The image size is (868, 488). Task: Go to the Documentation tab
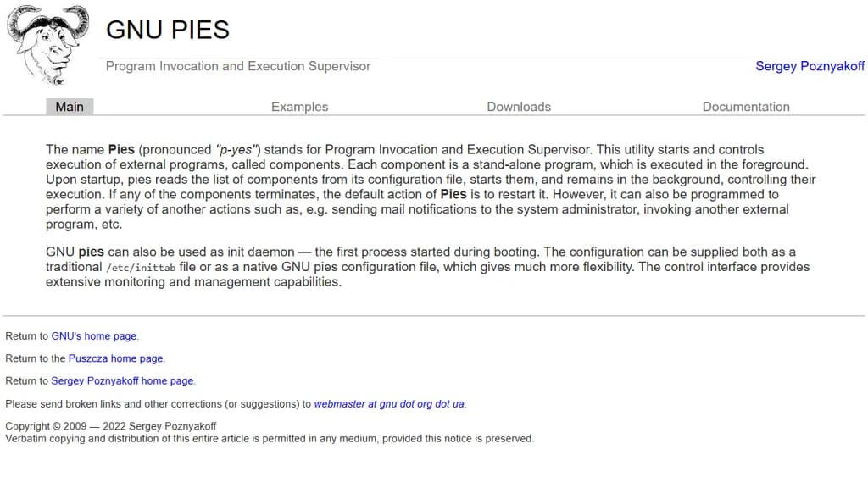coord(746,107)
